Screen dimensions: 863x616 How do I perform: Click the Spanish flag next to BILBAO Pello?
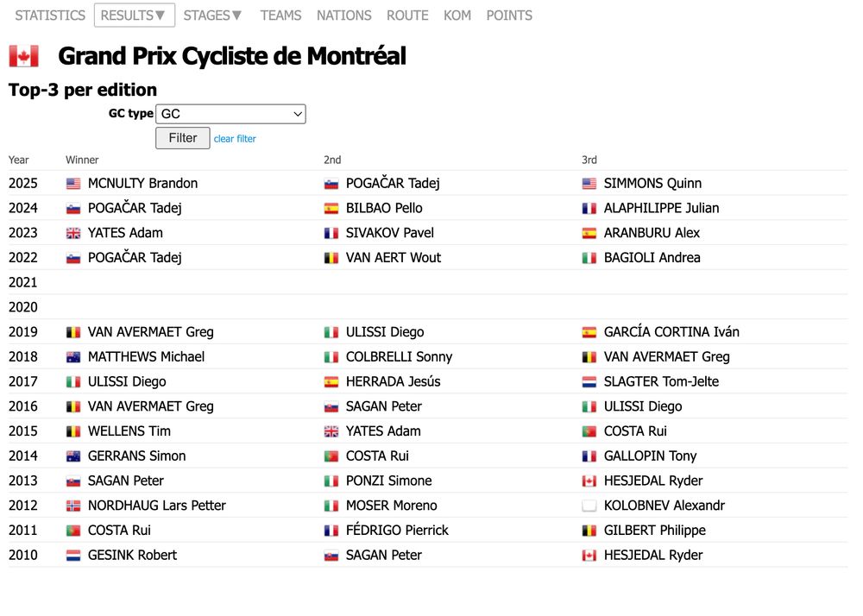331,209
